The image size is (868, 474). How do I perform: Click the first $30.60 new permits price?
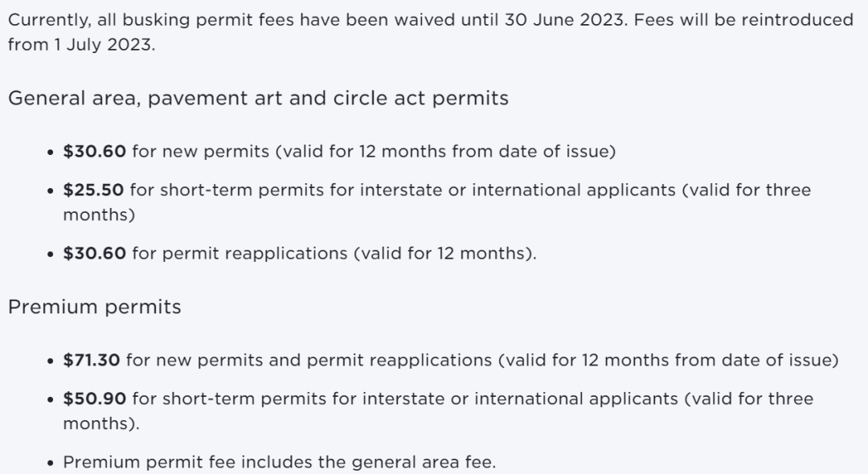click(x=95, y=152)
